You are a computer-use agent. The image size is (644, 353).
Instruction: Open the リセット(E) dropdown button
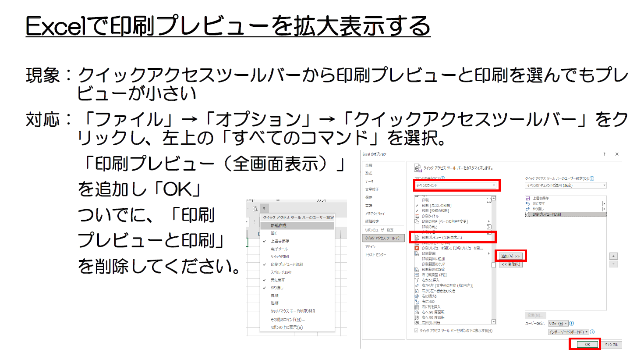558,323
